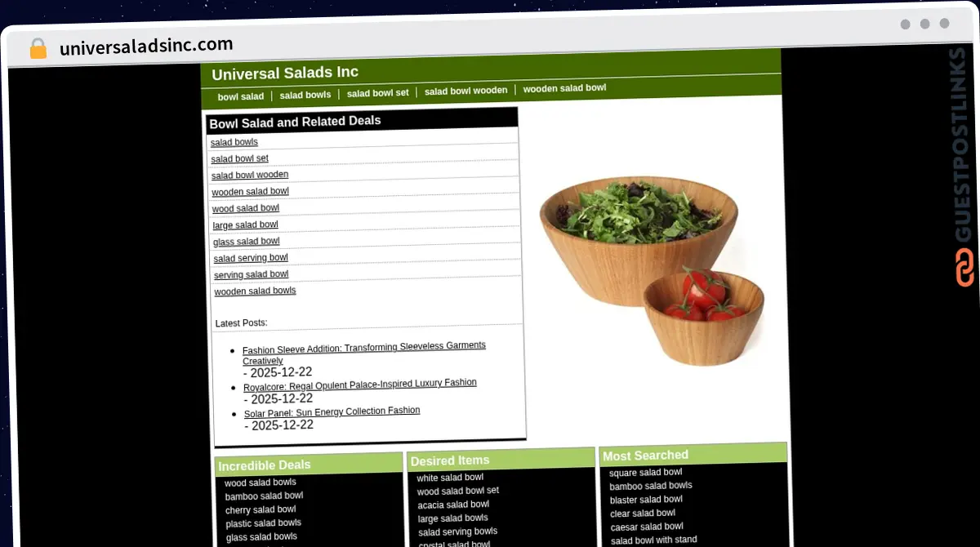The image size is (980, 547).
Task: Choose 'glass salad bowls' under Incredible Deals
Action: pyautogui.click(x=261, y=536)
